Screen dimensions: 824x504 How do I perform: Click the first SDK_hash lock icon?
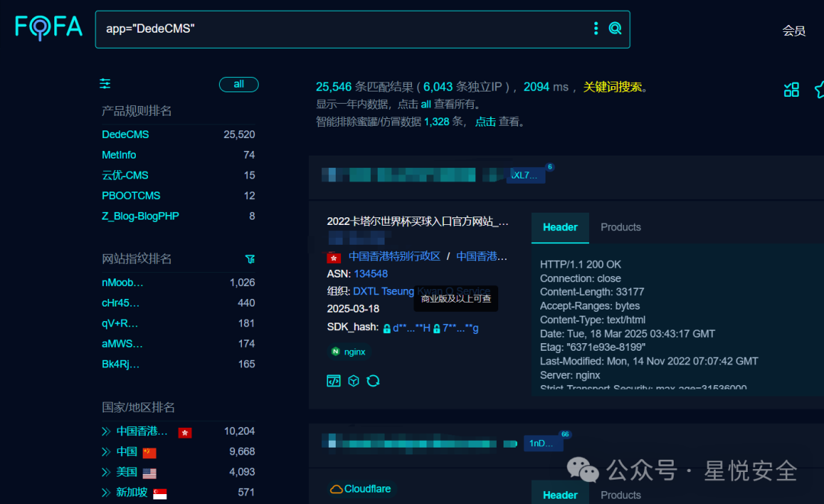click(x=387, y=329)
